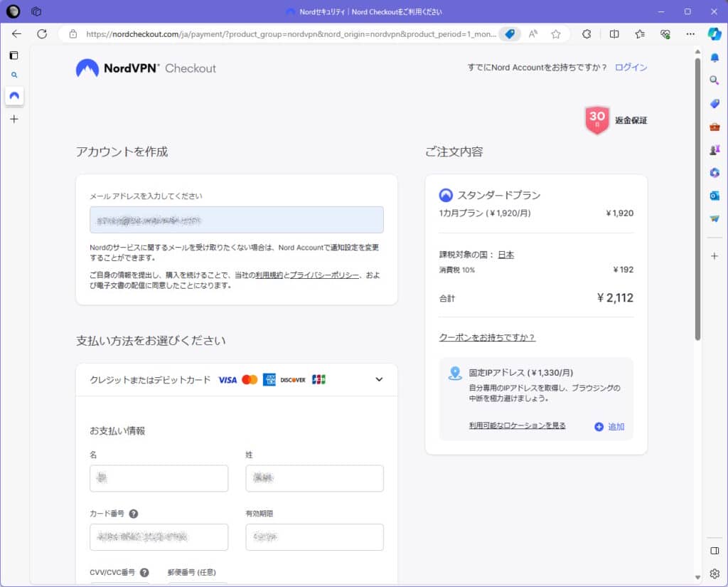
Task: Open Browser essentials heart icon
Action: pyautogui.click(x=665, y=34)
